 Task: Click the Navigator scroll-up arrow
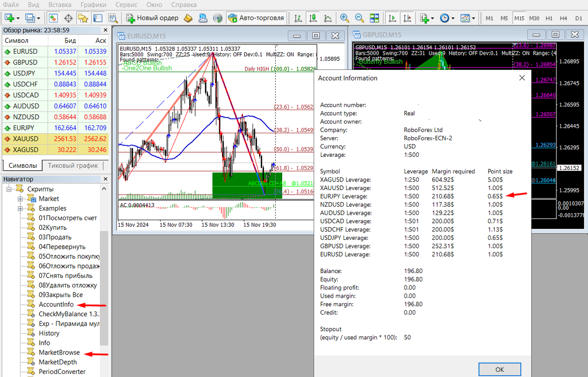coord(104,189)
